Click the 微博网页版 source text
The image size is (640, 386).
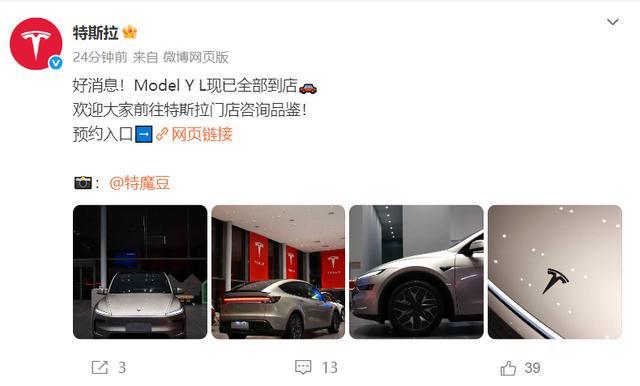coord(196,57)
